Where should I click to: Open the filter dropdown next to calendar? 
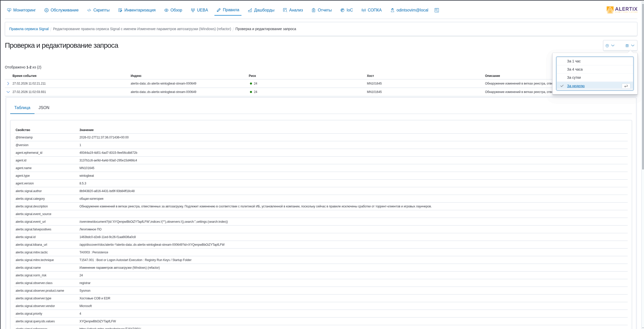(610, 46)
